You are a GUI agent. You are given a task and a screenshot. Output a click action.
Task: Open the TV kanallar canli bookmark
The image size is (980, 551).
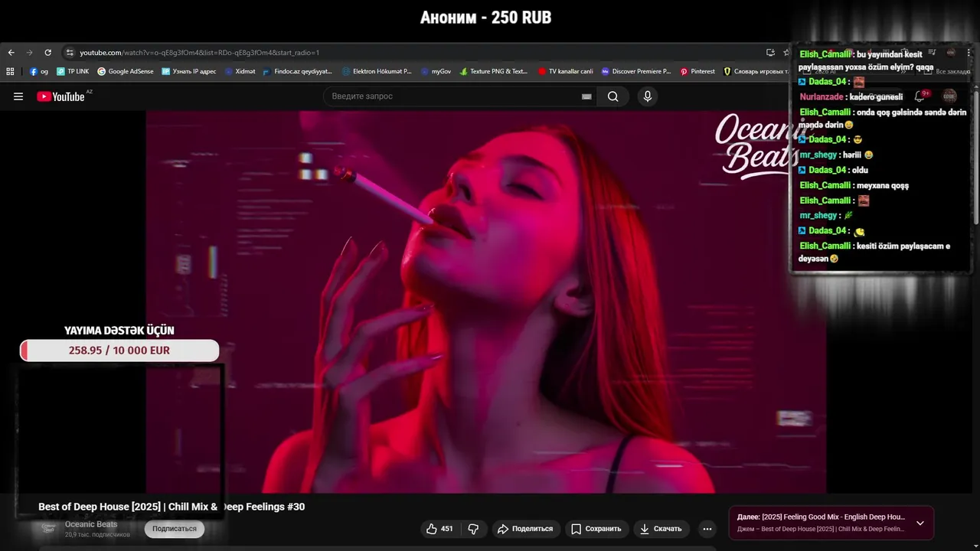click(566, 71)
